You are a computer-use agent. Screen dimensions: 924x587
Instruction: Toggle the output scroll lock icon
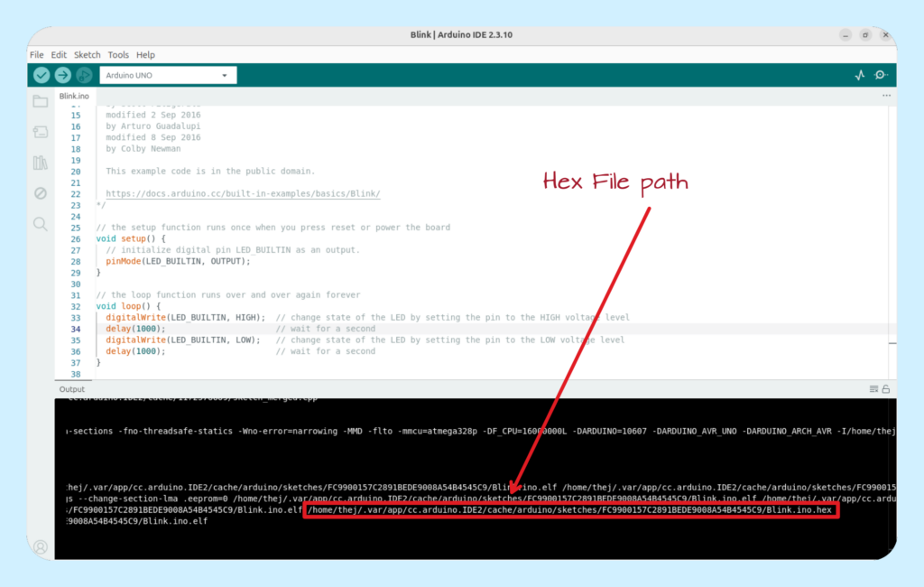886,389
